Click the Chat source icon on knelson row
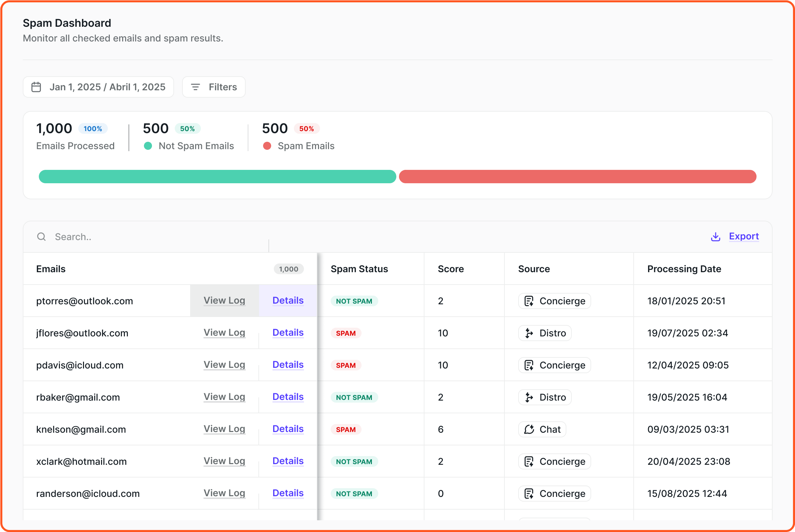Screen dimensions: 795x532 (529, 429)
